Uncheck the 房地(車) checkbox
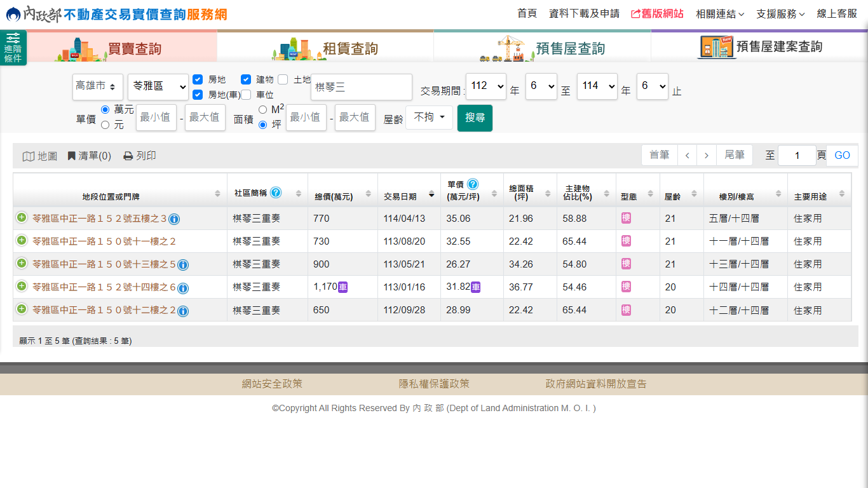 point(198,95)
